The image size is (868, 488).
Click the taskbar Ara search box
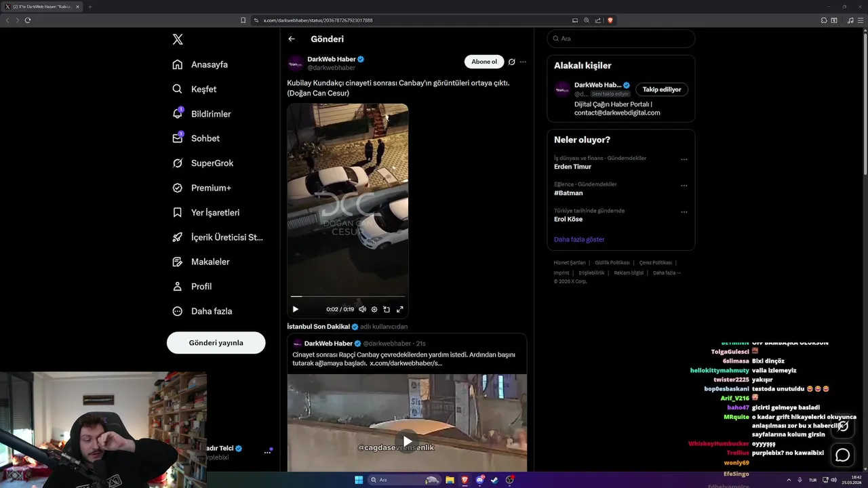(x=405, y=480)
